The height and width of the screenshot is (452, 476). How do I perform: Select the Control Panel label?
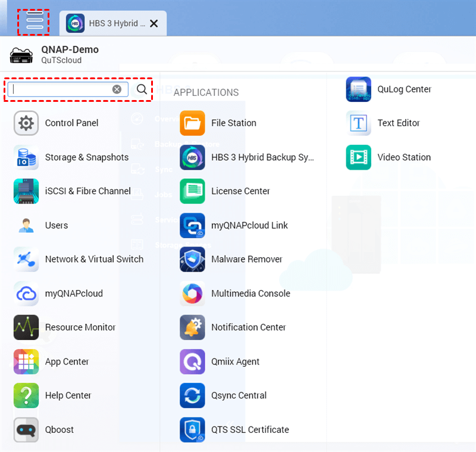point(71,123)
